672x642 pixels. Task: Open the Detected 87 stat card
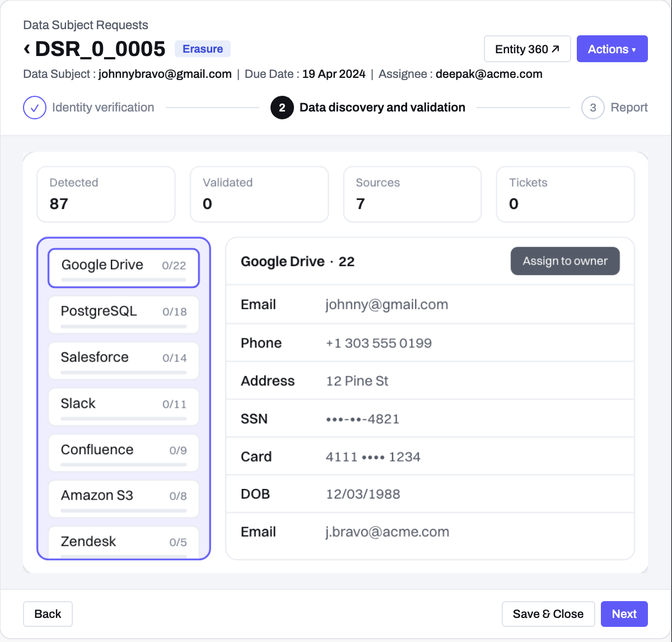106,194
